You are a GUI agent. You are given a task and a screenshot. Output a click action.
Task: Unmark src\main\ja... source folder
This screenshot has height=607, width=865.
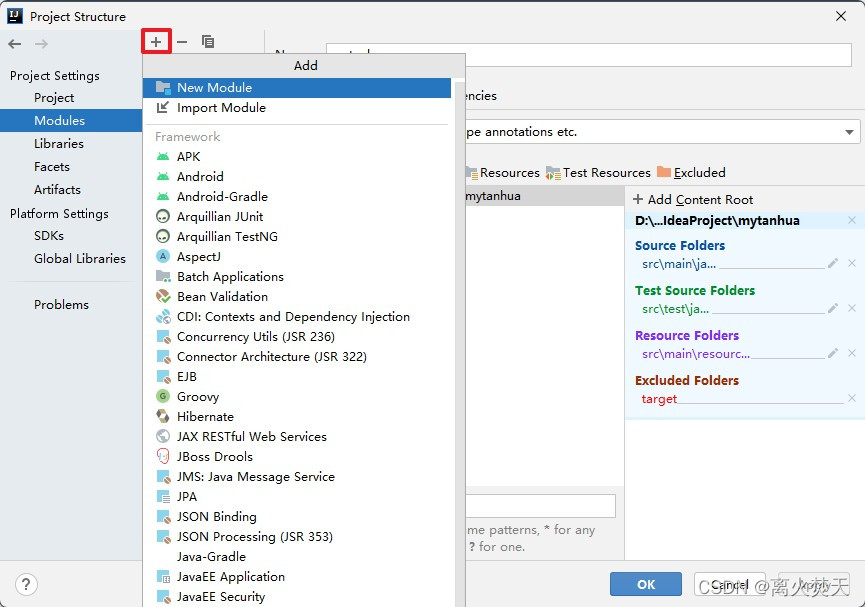tap(852, 263)
